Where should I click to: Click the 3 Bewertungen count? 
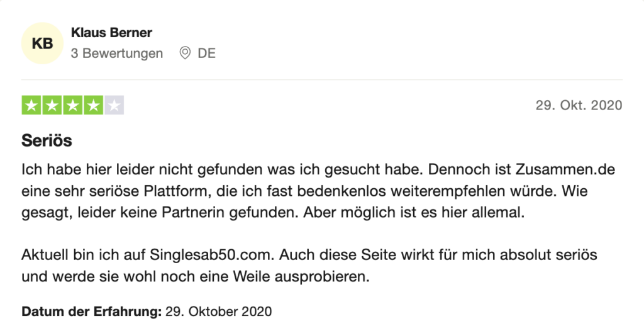(x=116, y=54)
